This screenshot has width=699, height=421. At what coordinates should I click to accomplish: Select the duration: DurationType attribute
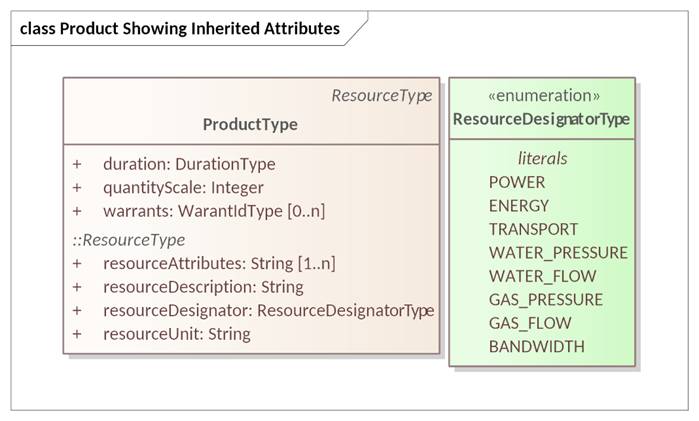[x=189, y=164]
